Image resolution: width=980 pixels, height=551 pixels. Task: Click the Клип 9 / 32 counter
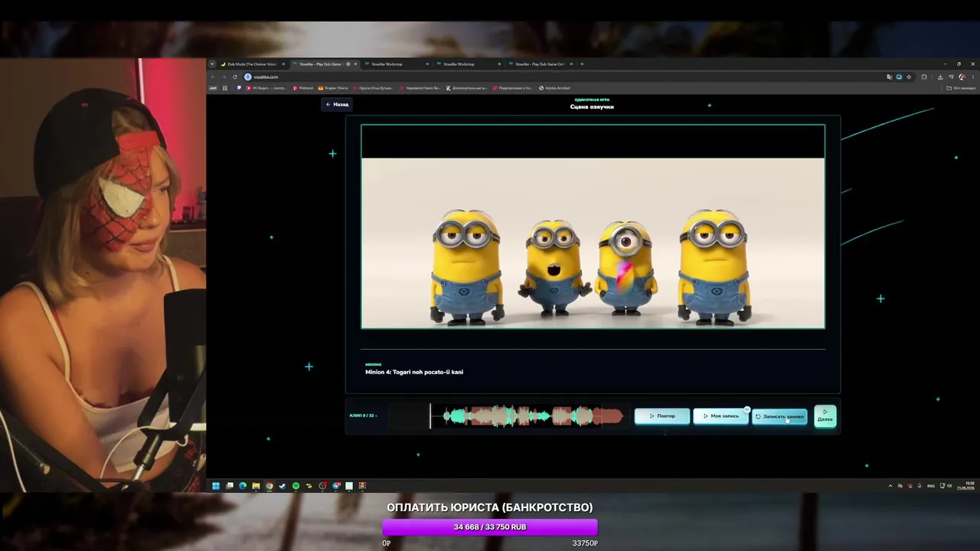[363, 416]
